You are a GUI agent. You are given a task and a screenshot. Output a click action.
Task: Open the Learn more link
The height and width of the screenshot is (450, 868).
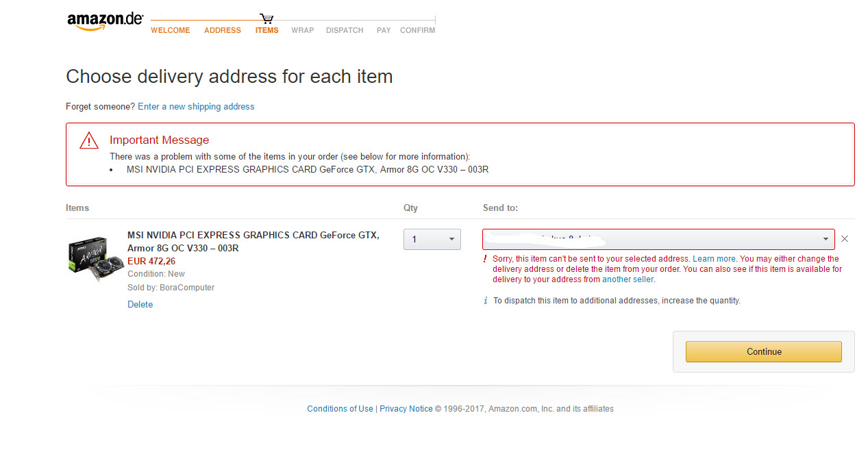tap(714, 259)
